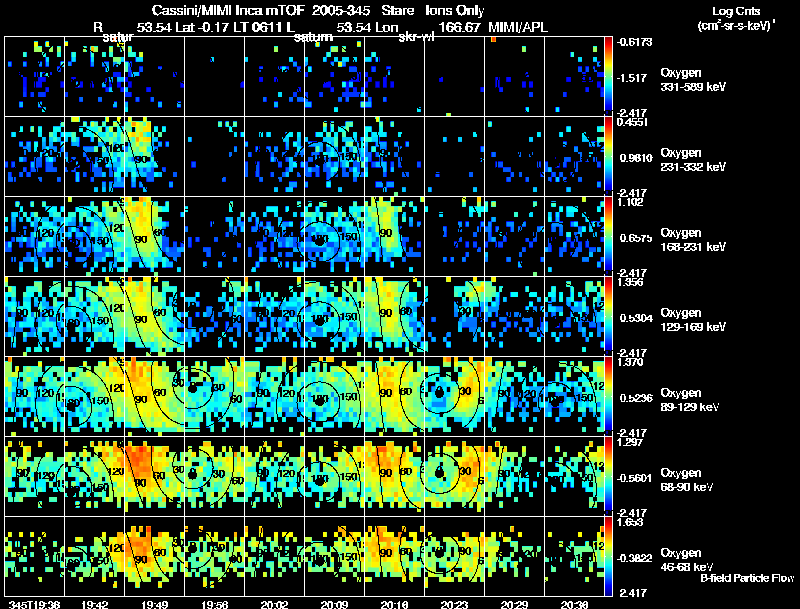Click the color bar for Oxygen 68-90 keV

[608, 476]
